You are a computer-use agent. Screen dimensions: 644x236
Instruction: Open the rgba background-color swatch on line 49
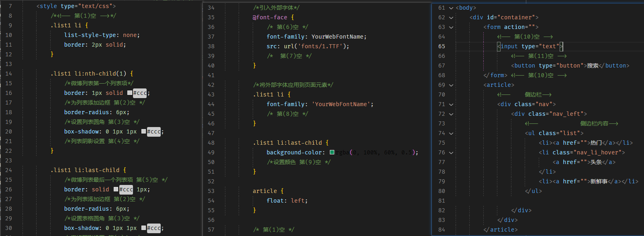coord(332,152)
